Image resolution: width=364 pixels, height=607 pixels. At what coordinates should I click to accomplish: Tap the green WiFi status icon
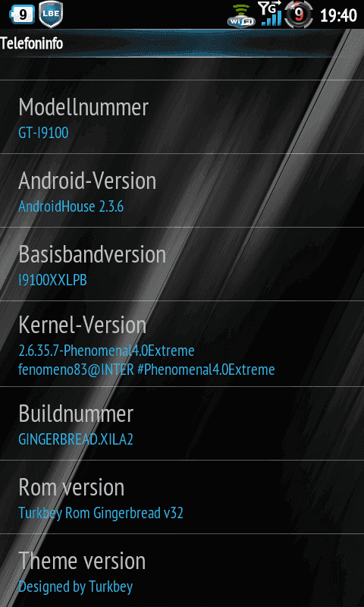(241, 16)
